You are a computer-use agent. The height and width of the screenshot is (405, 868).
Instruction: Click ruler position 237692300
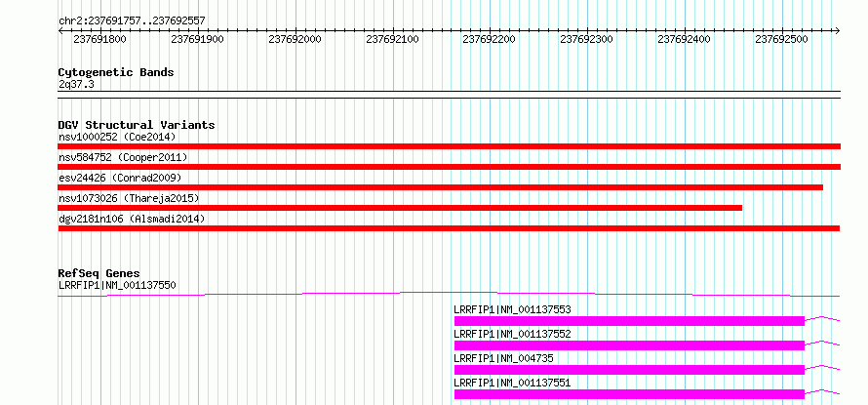click(x=587, y=39)
